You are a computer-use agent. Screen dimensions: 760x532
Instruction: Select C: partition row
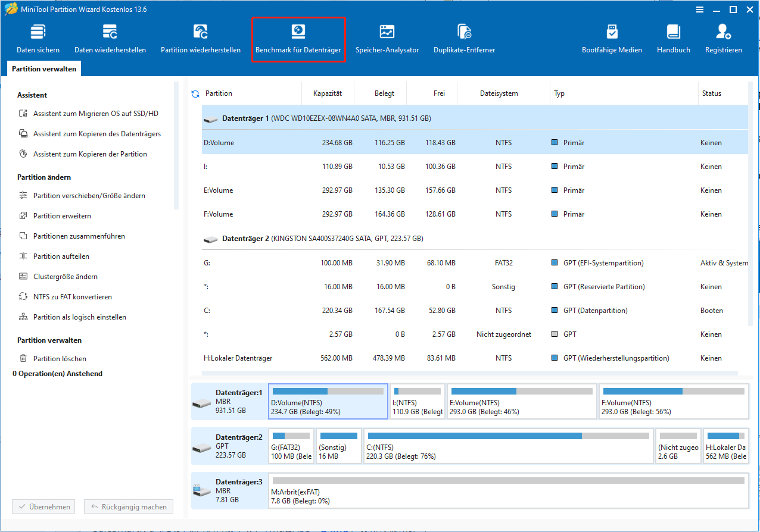click(x=475, y=311)
